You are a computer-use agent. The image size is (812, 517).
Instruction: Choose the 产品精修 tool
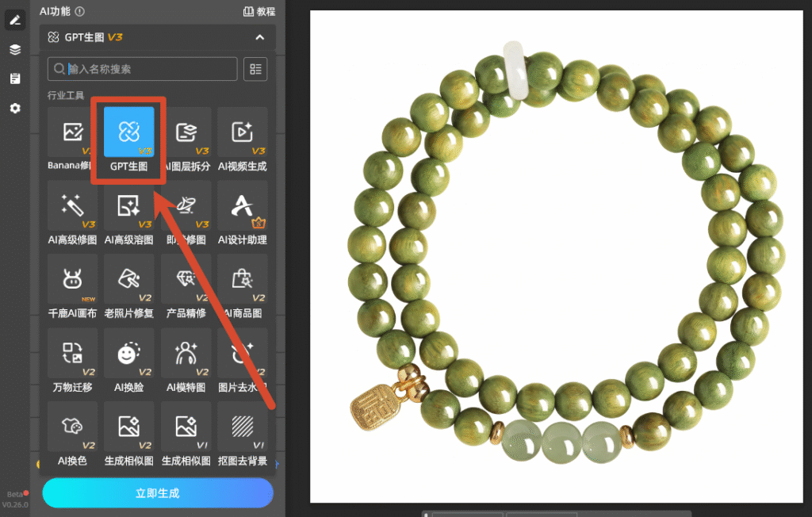186,287
